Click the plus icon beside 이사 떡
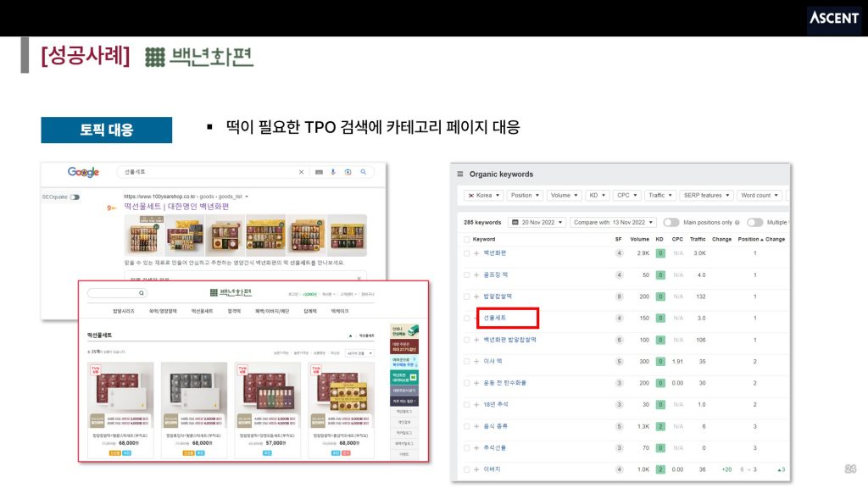The height and width of the screenshot is (488, 868). pos(476,361)
